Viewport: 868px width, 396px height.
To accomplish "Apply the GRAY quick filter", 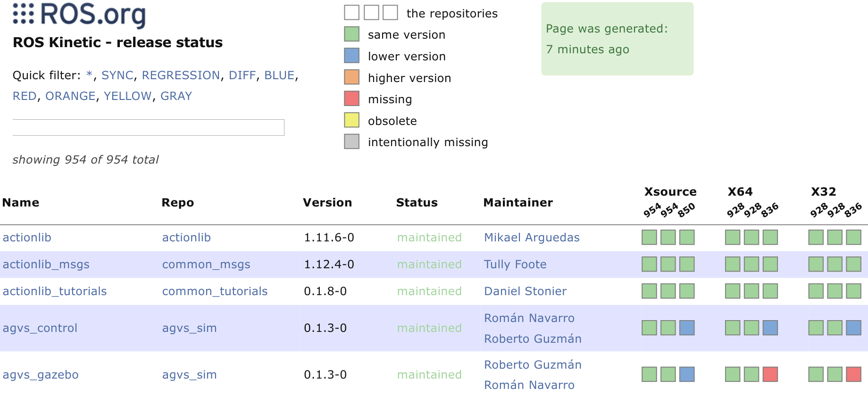I will (176, 96).
